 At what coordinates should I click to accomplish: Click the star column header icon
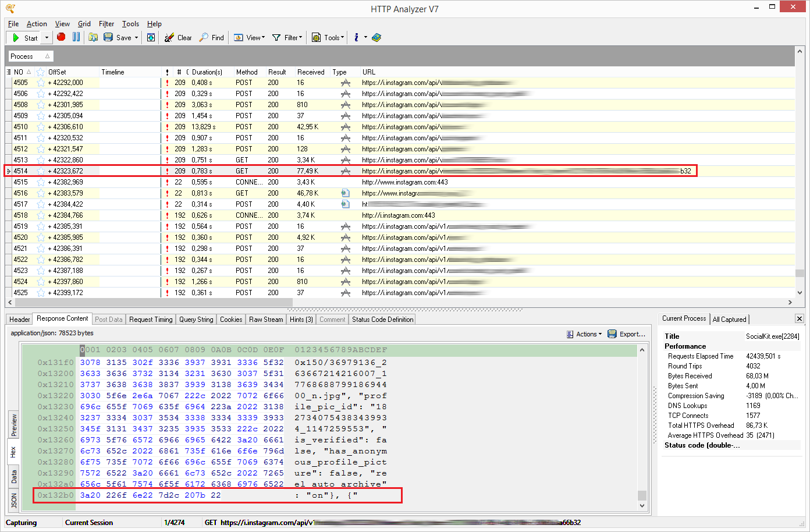coord(40,72)
